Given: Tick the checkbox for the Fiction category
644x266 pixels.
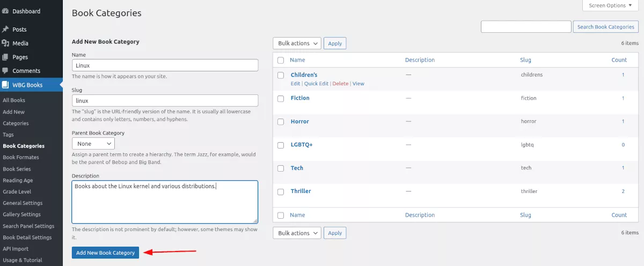Looking at the screenshot, I should [x=281, y=99].
